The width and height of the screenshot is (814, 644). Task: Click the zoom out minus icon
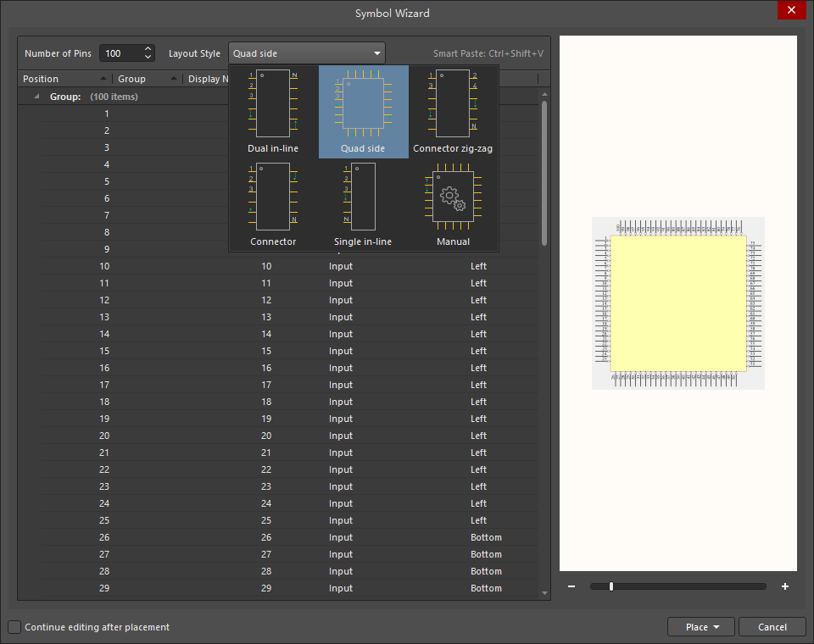571,586
